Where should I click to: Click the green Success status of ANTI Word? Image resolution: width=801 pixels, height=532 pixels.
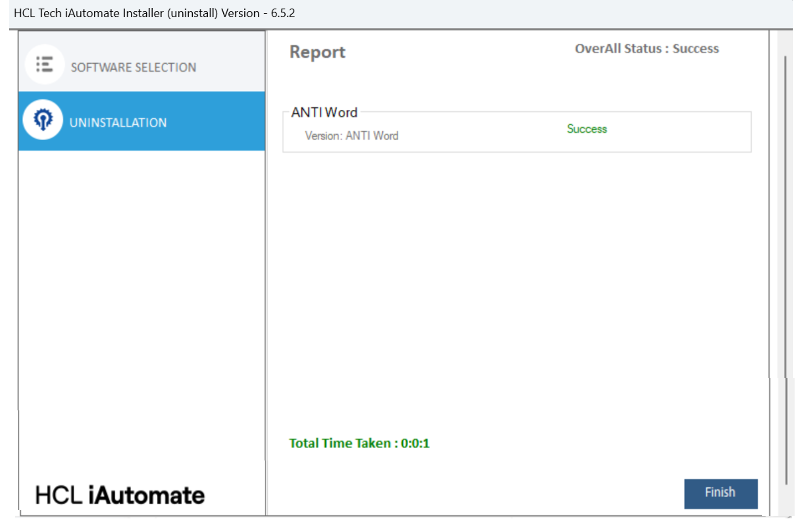pos(587,129)
